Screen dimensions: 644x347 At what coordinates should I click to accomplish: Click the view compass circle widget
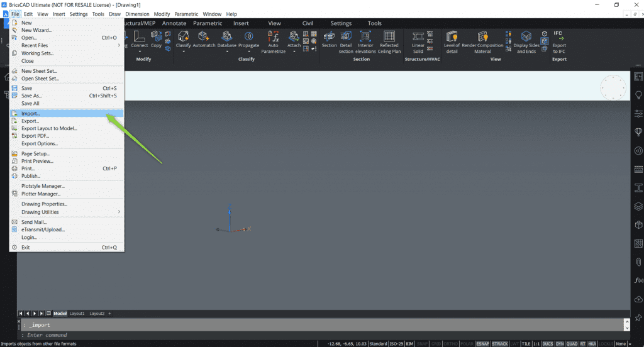click(613, 87)
